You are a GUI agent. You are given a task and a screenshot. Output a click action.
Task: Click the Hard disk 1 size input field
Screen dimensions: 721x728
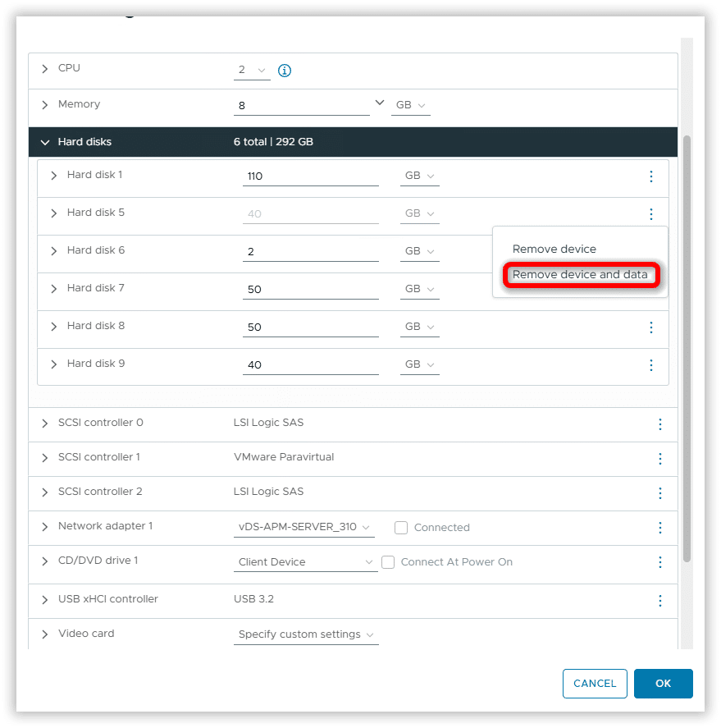coord(310,176)
